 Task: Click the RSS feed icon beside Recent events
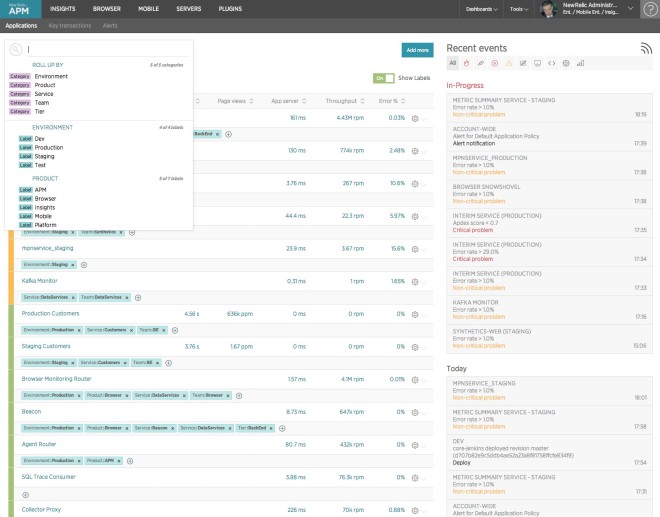click(646, 48)
